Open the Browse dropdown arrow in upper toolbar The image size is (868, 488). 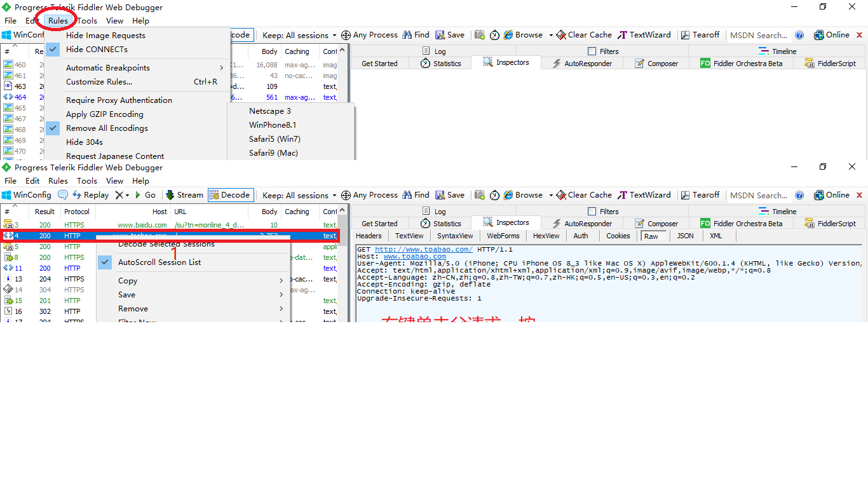coord(551,35)
